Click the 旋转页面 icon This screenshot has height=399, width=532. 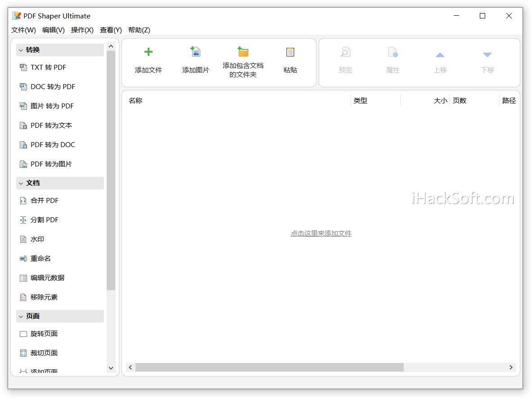coord(23,334)
